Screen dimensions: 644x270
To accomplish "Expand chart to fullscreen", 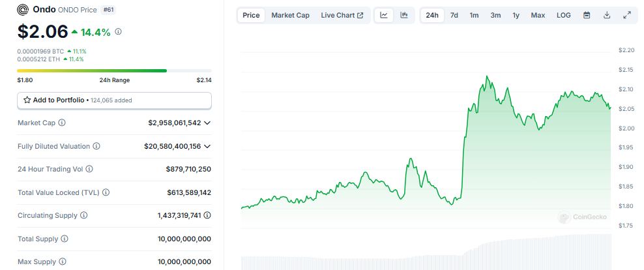I will pyautogui.click(x=627, y=15).
